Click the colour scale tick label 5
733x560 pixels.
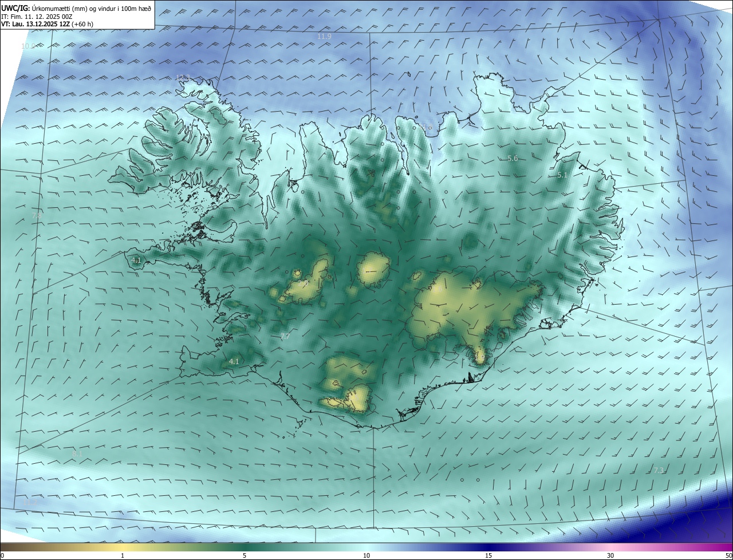[x=245, y=555]
